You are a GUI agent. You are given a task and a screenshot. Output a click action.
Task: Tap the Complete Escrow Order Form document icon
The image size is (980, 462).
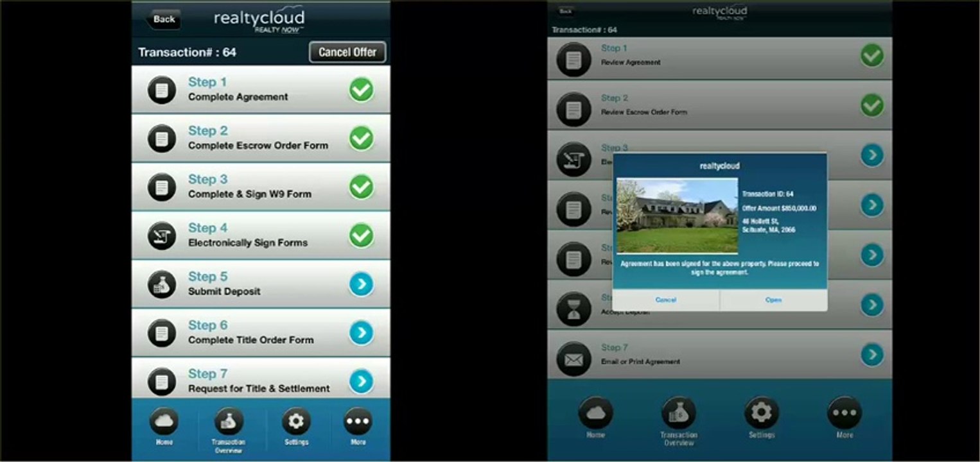tap(162, 139)
